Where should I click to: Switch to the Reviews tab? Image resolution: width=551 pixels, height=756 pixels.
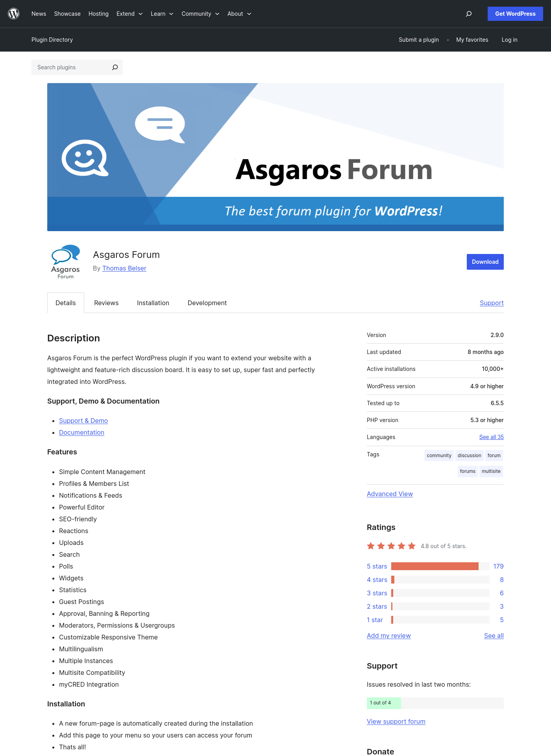[106, 303]
